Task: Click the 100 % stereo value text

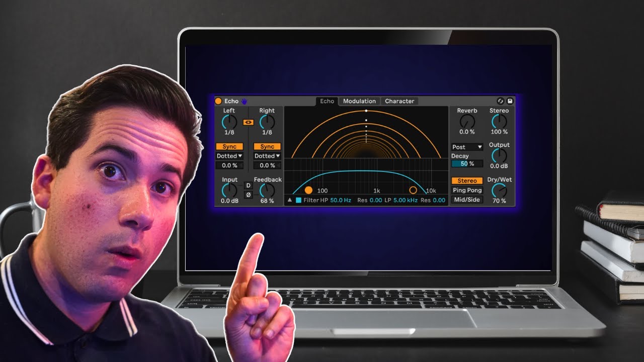Action: (499, 132)
